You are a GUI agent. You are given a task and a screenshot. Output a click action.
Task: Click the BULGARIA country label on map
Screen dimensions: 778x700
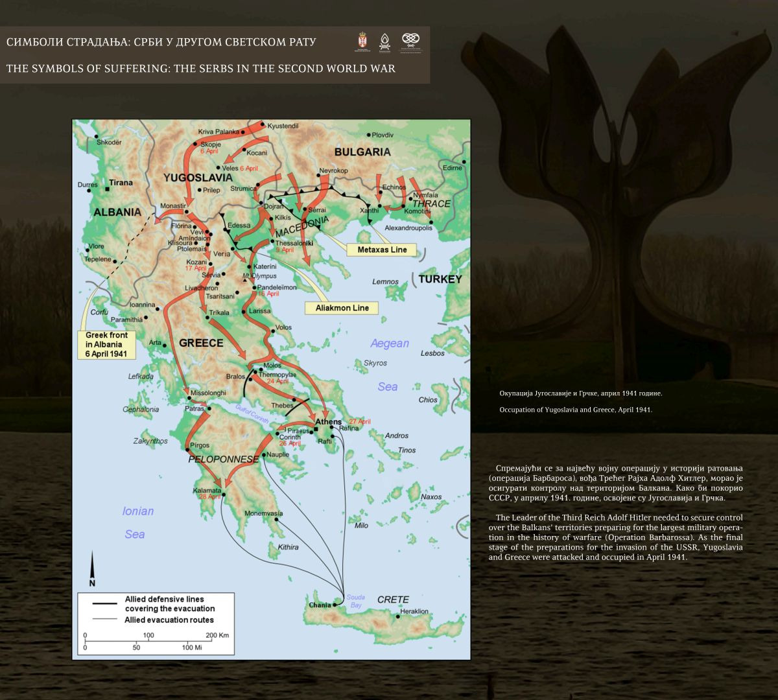pyautogui.click(x=362, y=152)
